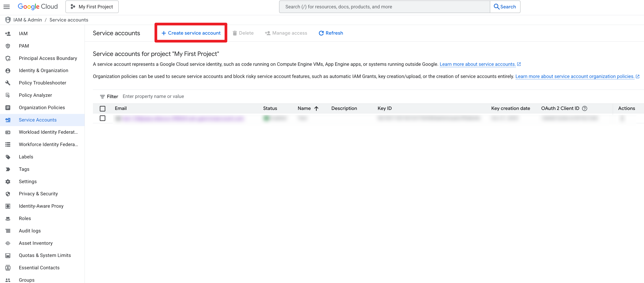The height and width of the screenshot is (283, 644).
Task: Open Roles in the sidebar
Action: pyautogui.click(x=25, y=219)
